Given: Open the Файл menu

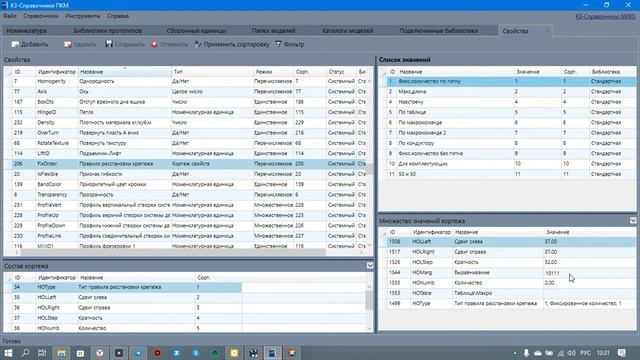Looking at the screenshot, I should 10,16.
